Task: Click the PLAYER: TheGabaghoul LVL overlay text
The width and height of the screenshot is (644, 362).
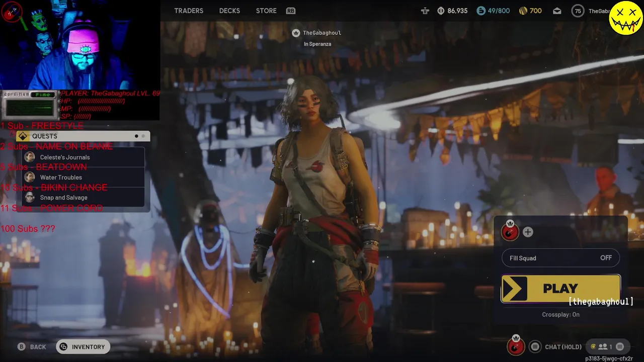Action: (110, 94)
